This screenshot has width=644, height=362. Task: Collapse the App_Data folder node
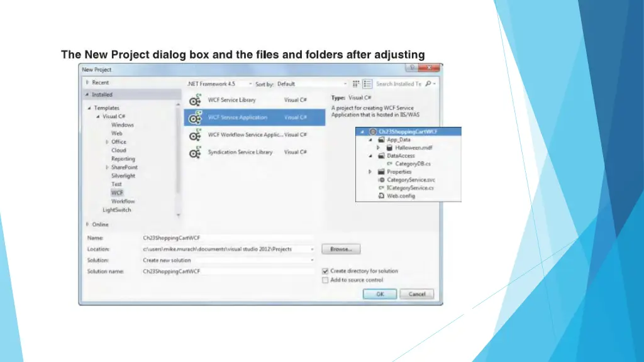click(370, 140)
